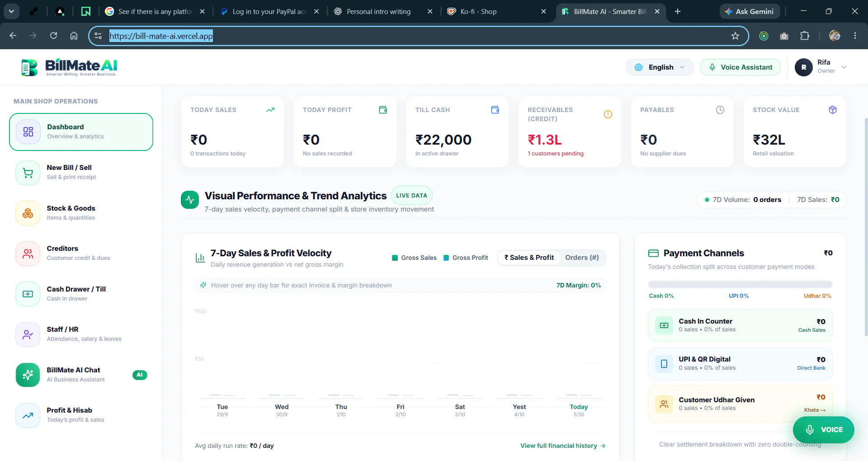Click the floating VOICE button
The width and height of the screenshot is (868, 461).
(x=823, y=430)
